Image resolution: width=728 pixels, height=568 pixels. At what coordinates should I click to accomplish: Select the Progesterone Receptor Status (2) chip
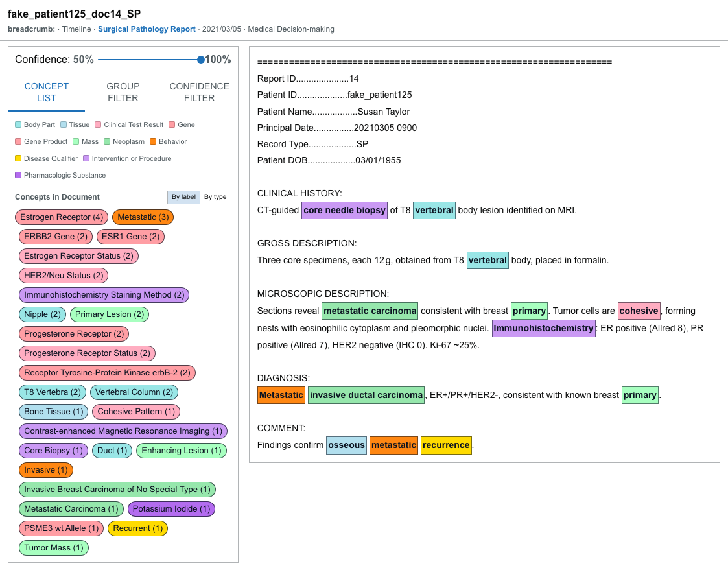tap(88, 353)
